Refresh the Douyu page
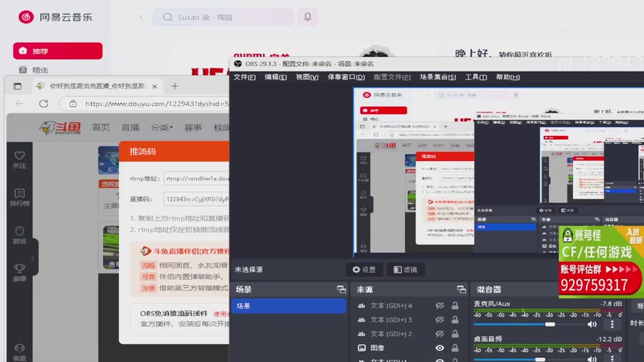This screenshot has height=362, width=644. point(43,104)
